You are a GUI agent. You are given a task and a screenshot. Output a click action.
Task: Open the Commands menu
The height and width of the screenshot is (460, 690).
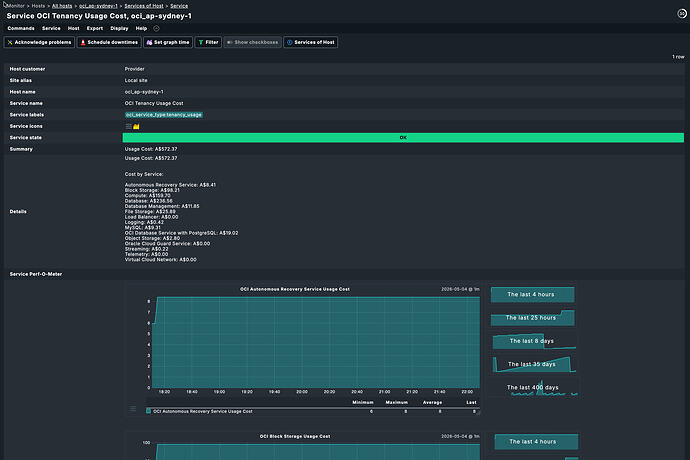pos(21,29)
